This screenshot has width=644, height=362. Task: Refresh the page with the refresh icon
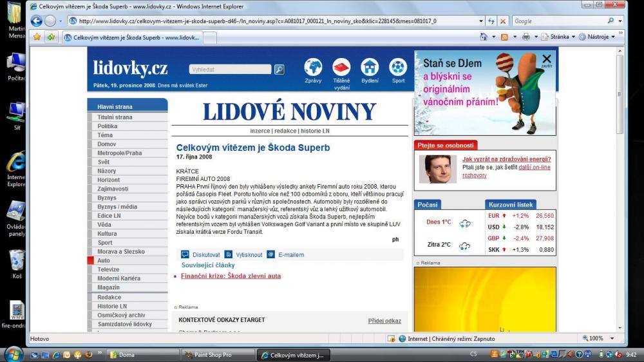(491, 21)
